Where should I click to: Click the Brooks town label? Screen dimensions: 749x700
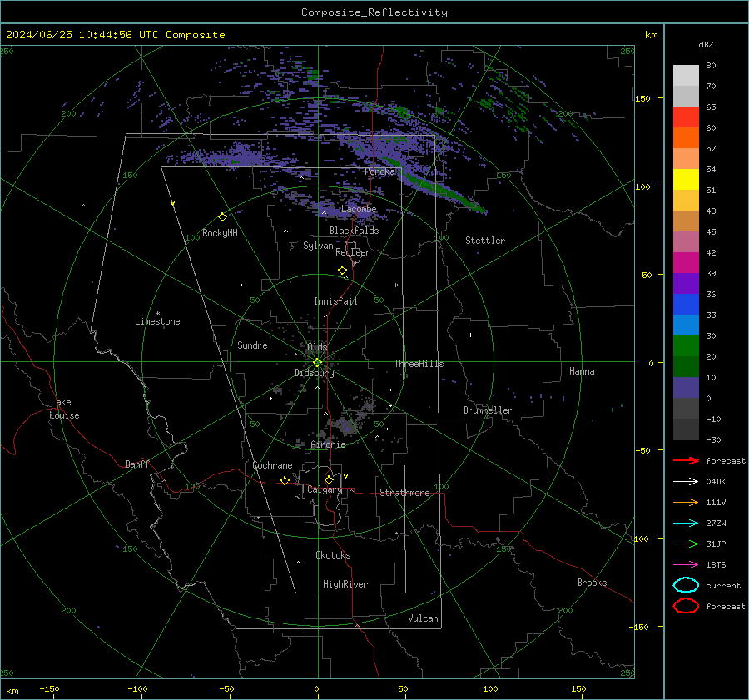point(592,583)
